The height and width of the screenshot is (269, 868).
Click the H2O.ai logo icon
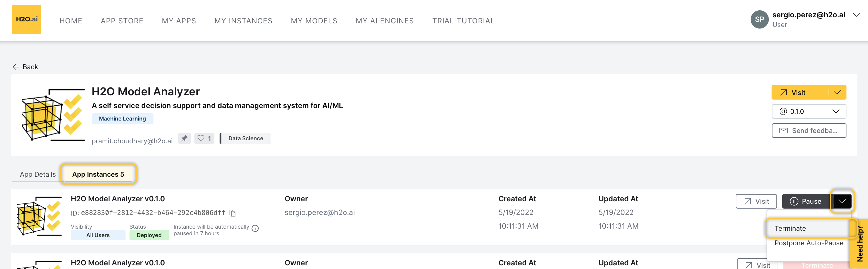pos(27,19)
